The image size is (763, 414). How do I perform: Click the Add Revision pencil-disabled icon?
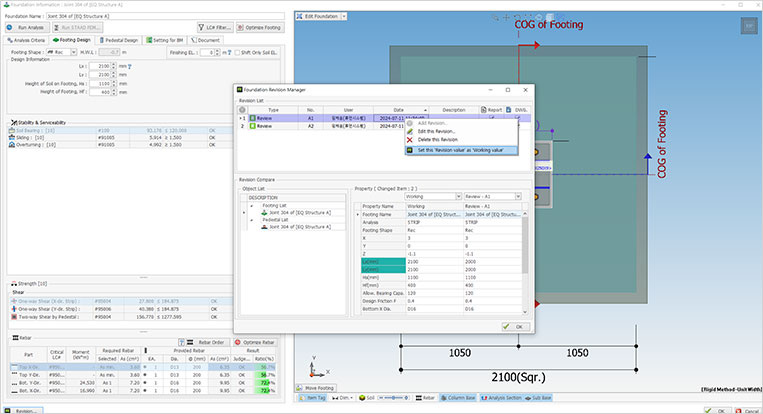coord(410,123)
